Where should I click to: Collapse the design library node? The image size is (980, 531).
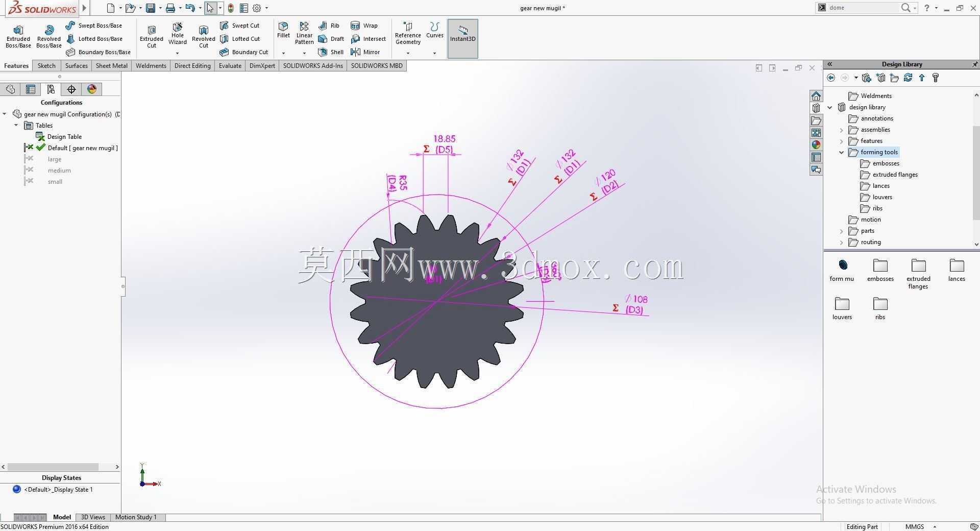pos(830,107)
